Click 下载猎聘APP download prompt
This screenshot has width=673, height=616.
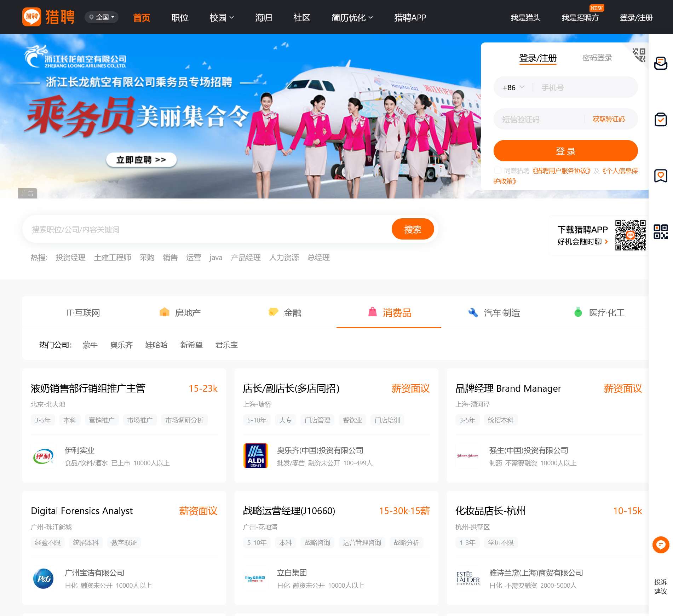pyautogui.click(x=582, y=229)
